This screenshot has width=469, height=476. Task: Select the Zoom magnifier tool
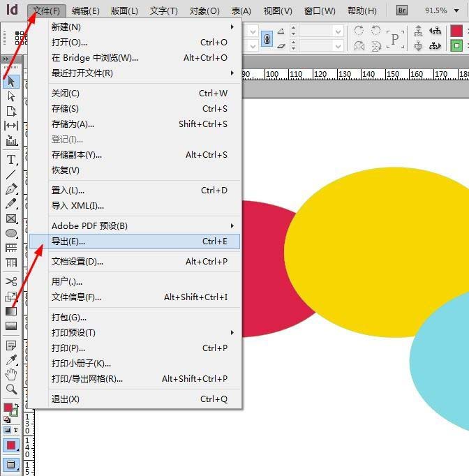(x=11, y=389)
